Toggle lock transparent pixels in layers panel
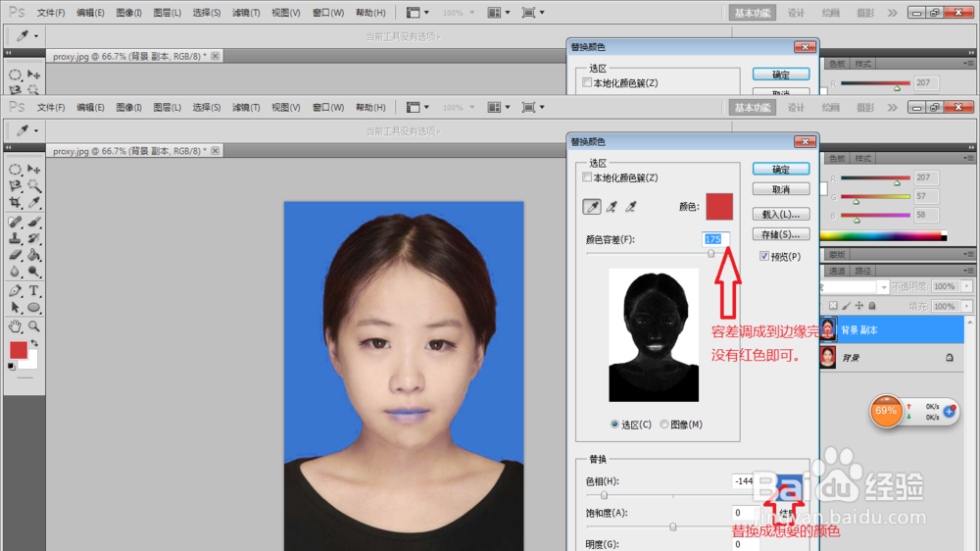The image size is (980, 551). point(833,306)
